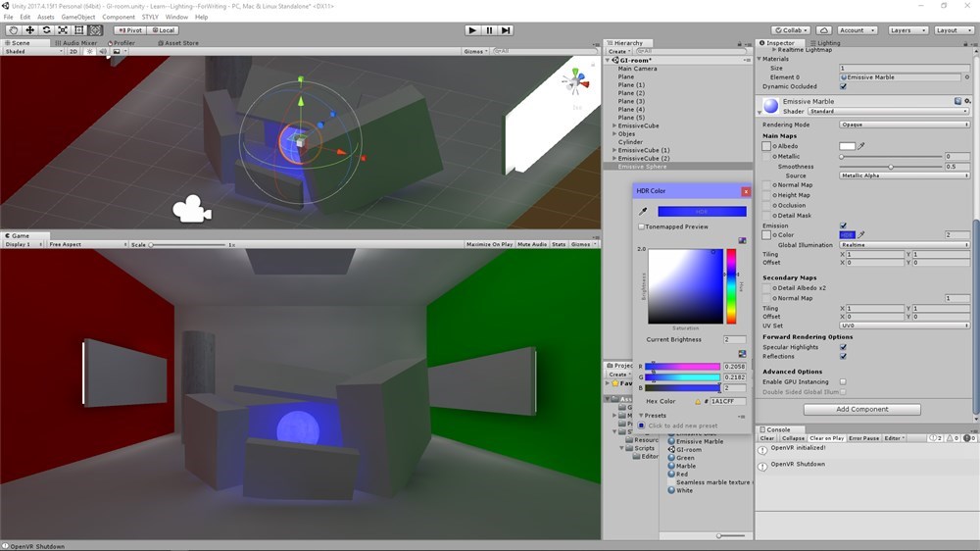
Task: Open the GameObject menu
Action: 78,17
